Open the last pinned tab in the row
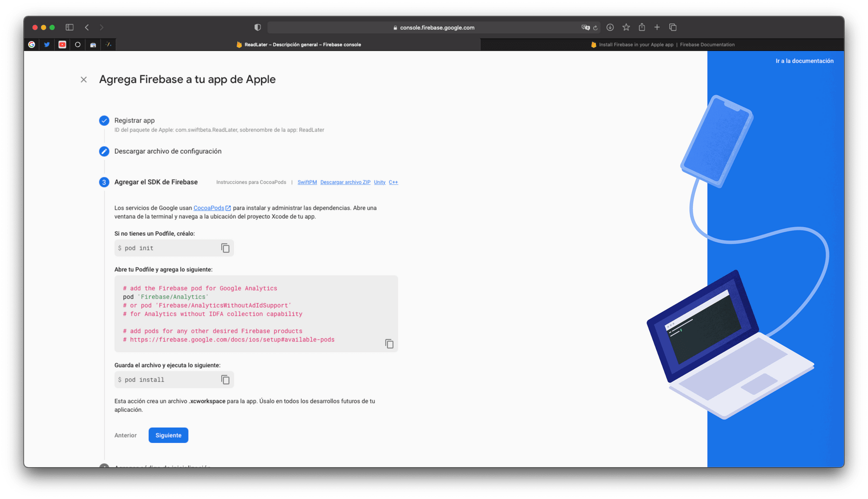This screenshot has width=868, height=499. pyautogui.click(x=108, y=44)
